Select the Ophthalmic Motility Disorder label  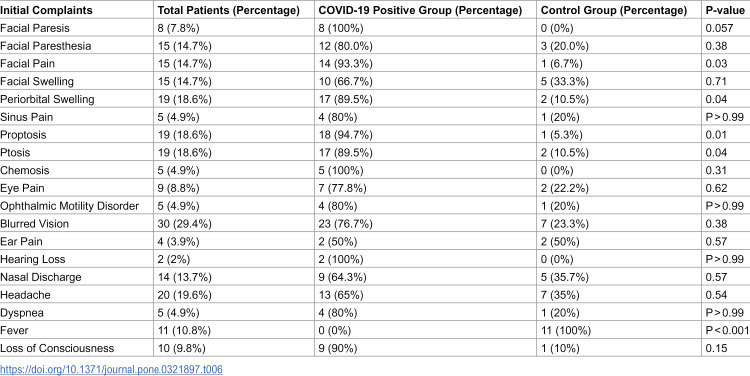coord(69,206)
